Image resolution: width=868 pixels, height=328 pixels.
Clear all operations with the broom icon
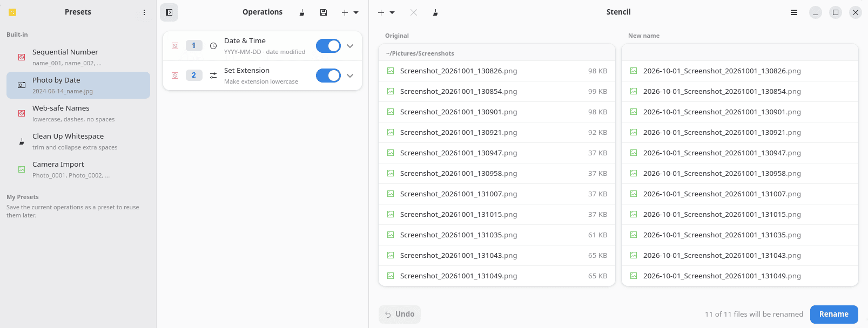coord(302,12)
